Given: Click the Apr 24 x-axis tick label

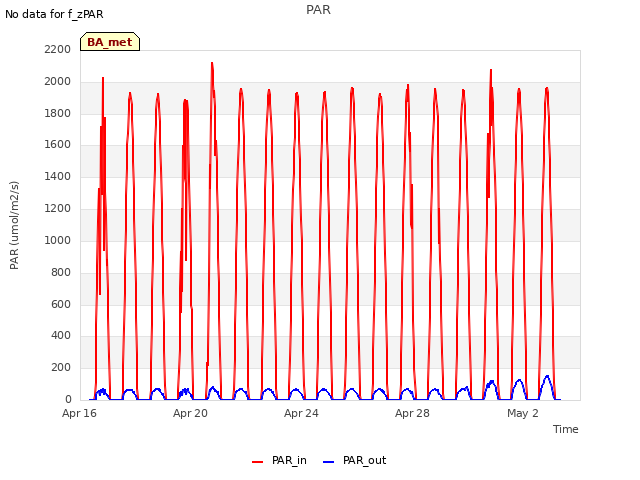Looking at the screenshot, I should coord(301,413).
